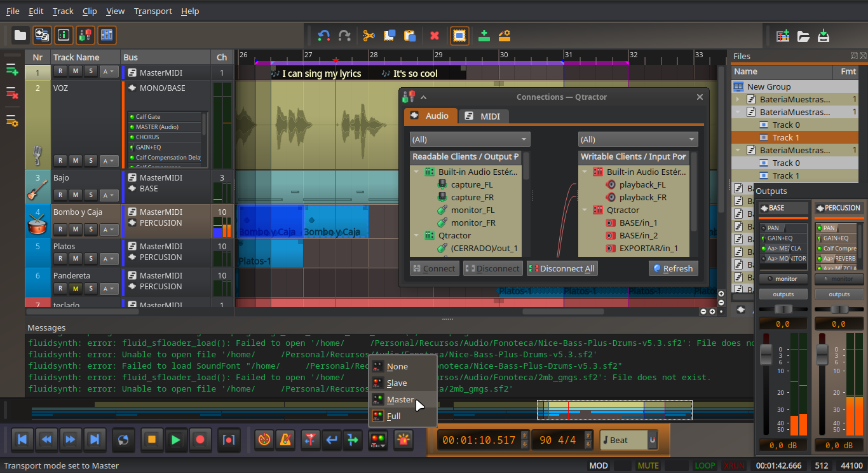Open automation A dropdown on Bajo track
868x473 pixels.
point(110,195)
